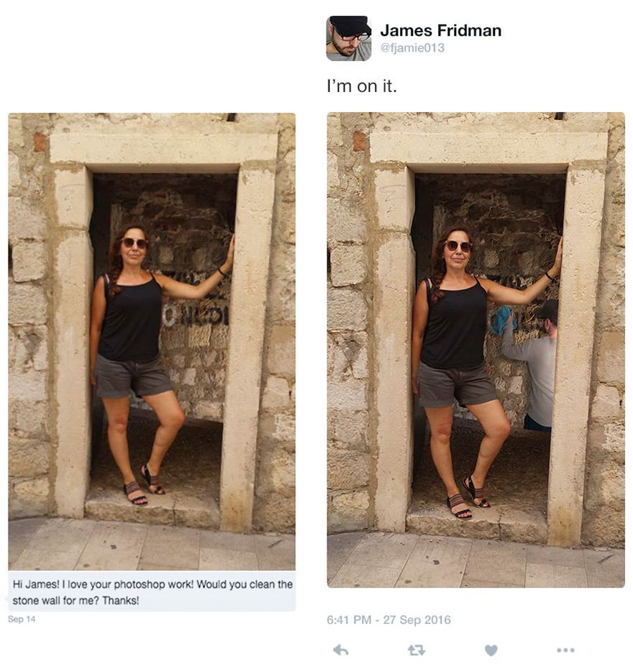Click the James Fridman display name
The height and width of the screenshot is (672, 633).
tap(440, 30)
